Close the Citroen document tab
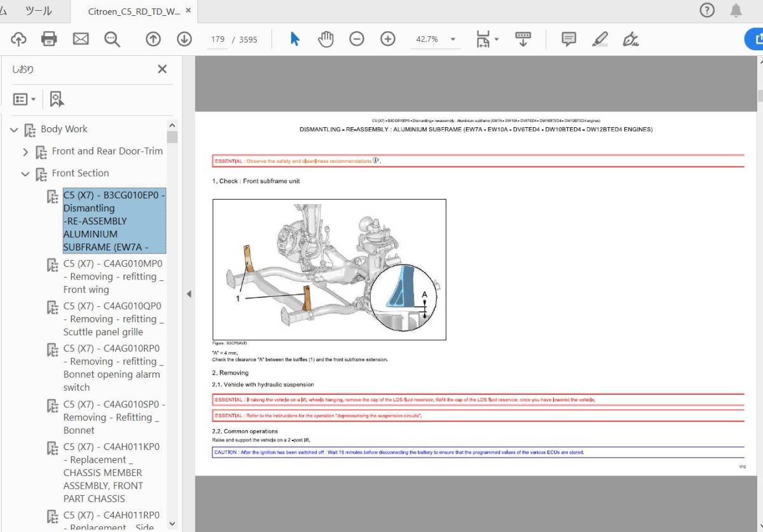Screen dimensions: 763x532 [x=188, y=11]
